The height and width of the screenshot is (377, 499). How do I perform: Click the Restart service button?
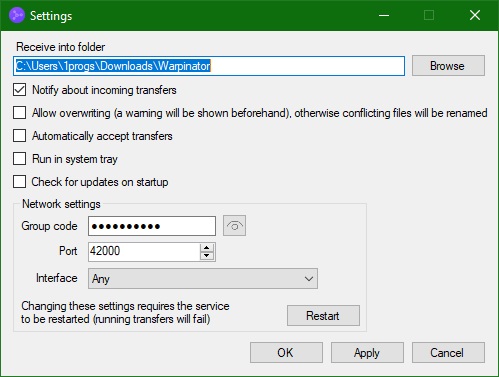pos(323,315)
